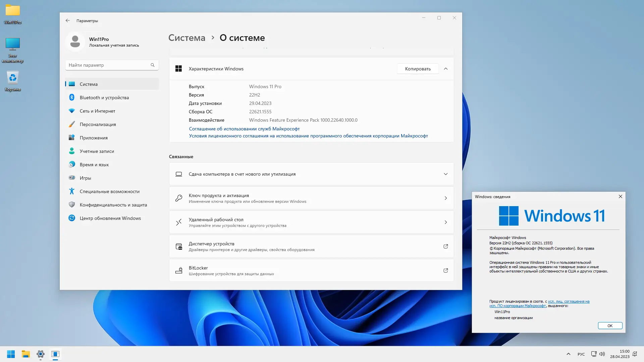
Task: Select Персонализация in the sidebar
Action: tap(98, 124)
